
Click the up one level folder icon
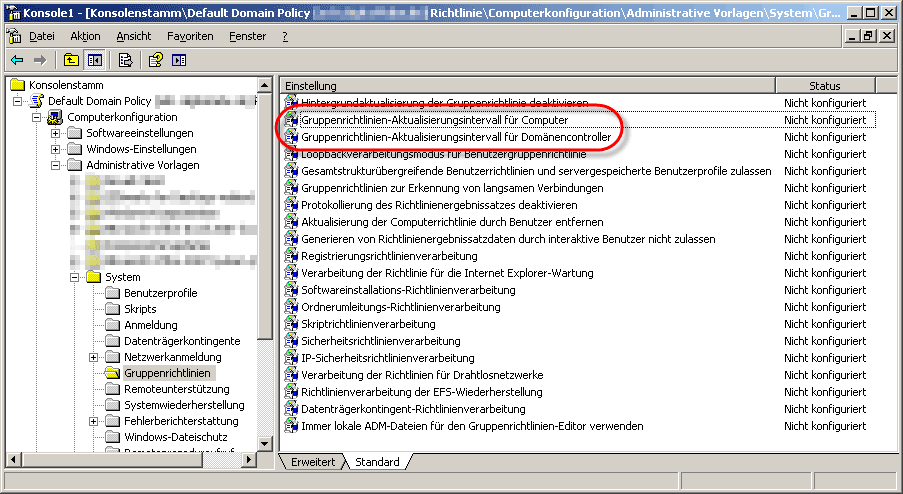[x=72, y=60]
